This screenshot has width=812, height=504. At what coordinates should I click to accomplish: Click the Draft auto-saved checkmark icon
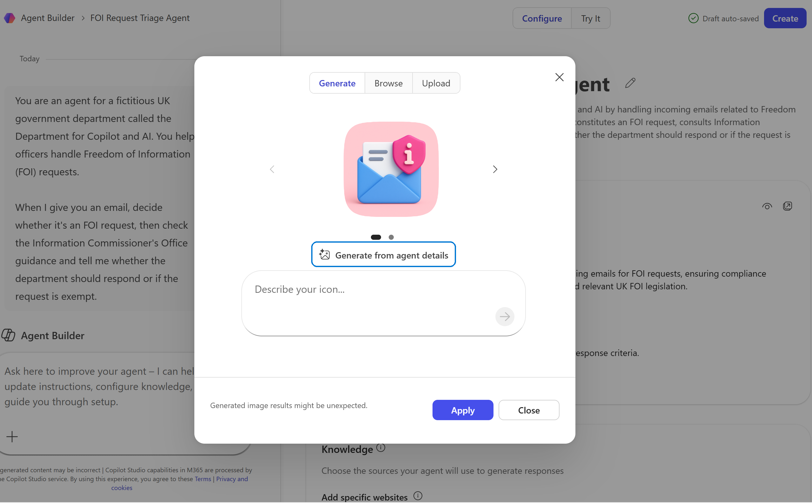pos(693,18)
